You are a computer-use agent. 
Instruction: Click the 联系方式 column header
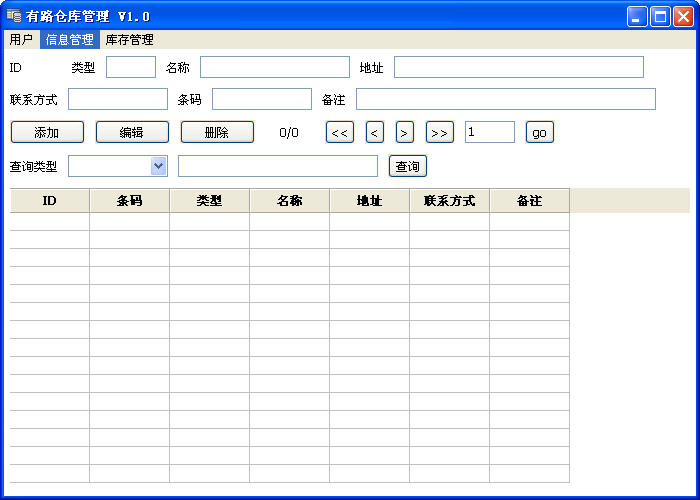450,201
